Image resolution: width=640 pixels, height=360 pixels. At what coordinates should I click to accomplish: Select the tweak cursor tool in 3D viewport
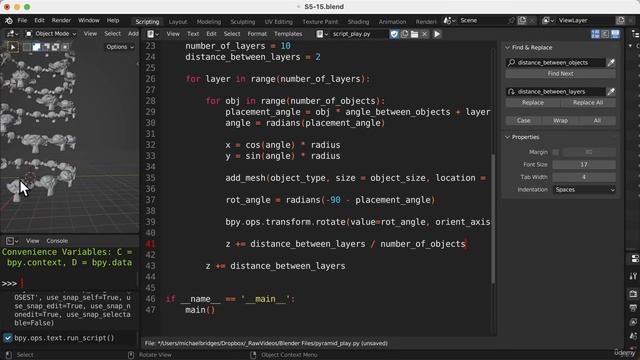coord(13,47)
